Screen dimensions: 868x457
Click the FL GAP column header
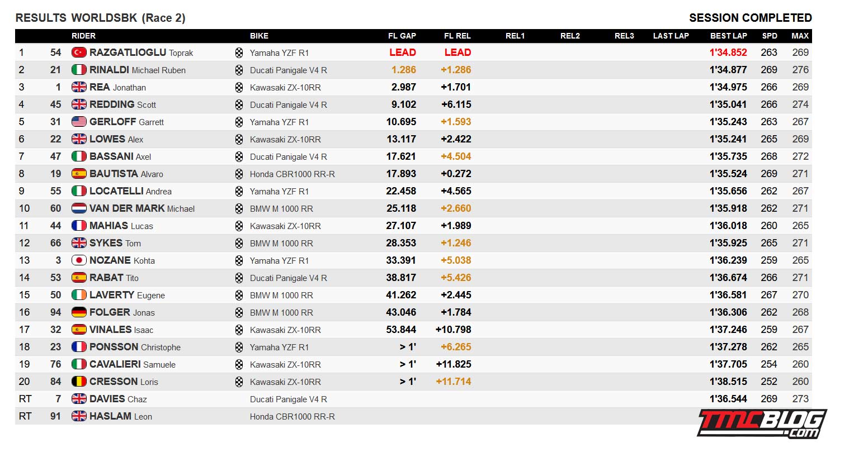(402, 36)
